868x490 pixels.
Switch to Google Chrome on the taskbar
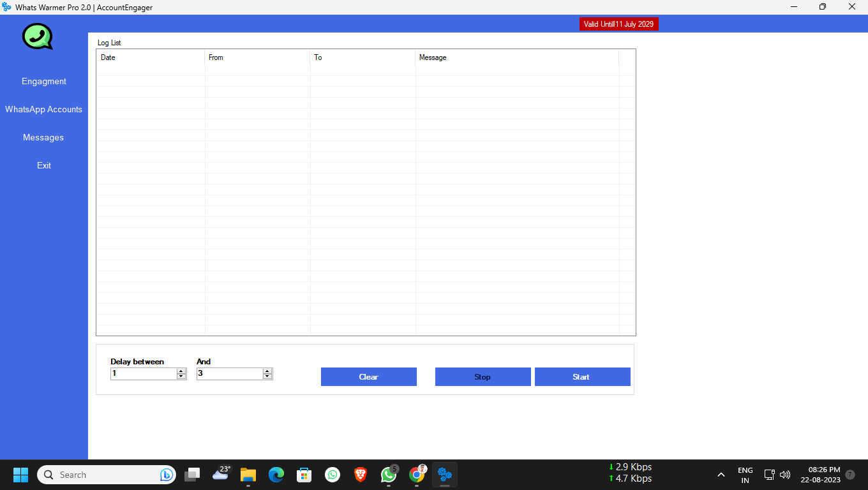pyautogui.click(x=417, y=475)
